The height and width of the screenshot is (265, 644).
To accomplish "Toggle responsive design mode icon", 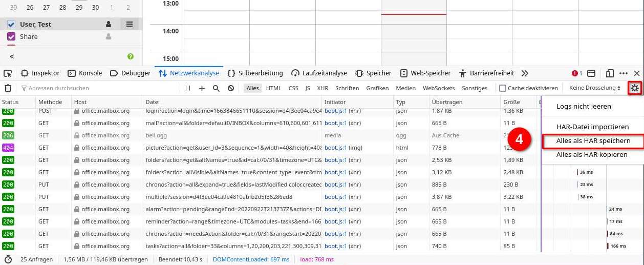I will pos(610,73).
